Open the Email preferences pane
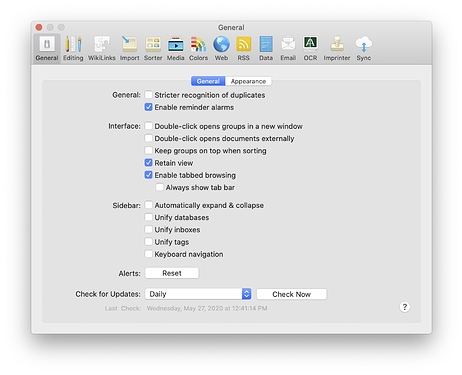Image resolution: width=462 pixels, height=375 pixels. (288, 49)
